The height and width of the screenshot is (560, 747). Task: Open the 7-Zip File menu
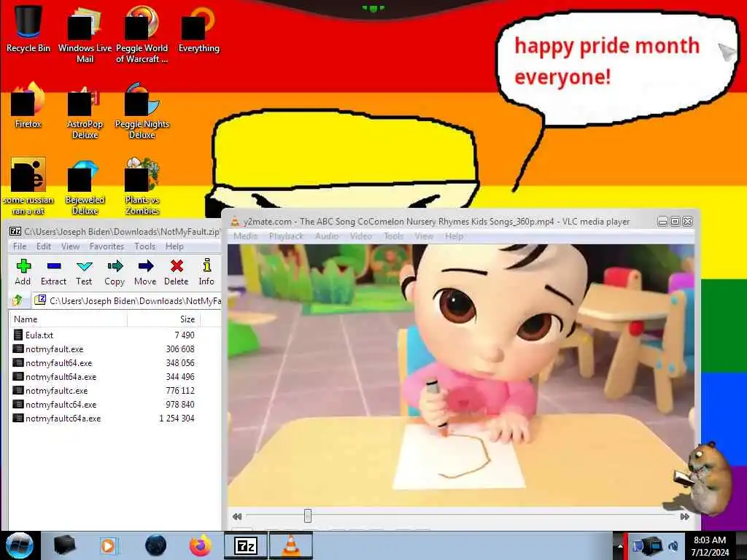click(x=20, y=246)
